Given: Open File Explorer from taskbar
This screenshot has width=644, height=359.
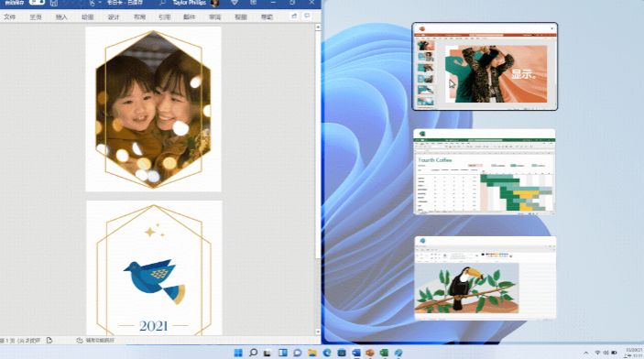Looking at the screenshot, I should coord(312,353).
